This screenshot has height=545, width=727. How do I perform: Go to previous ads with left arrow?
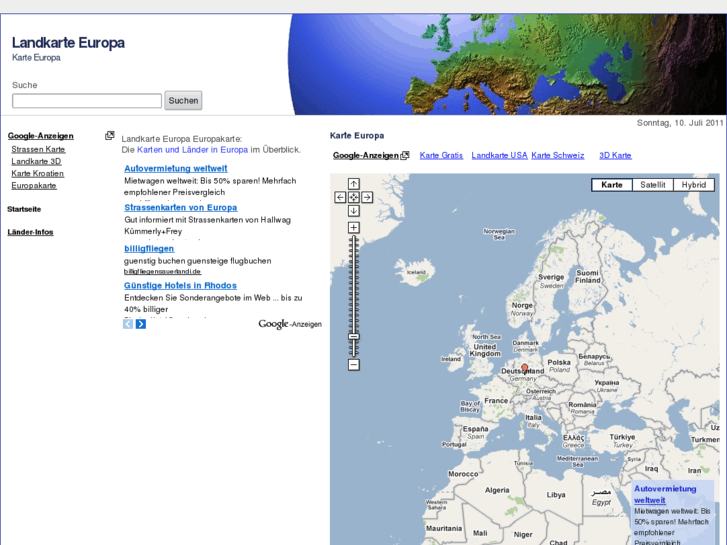tap(128, 324)
